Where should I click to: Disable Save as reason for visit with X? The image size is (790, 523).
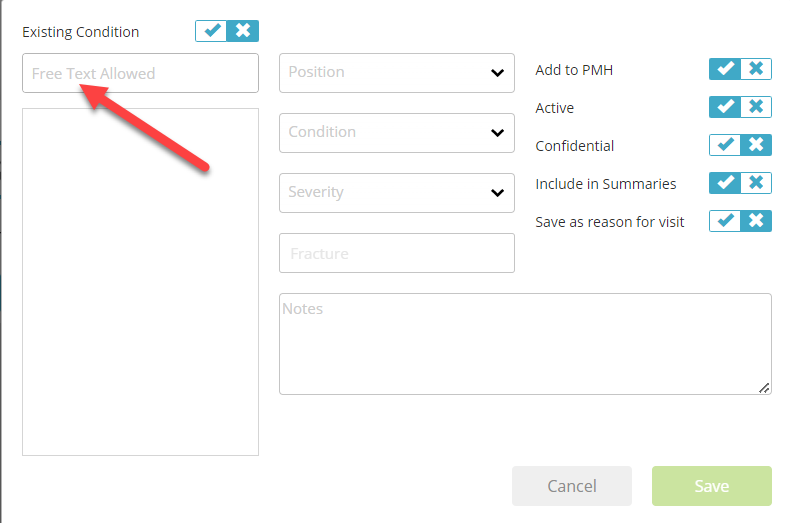tap(756, 221)
